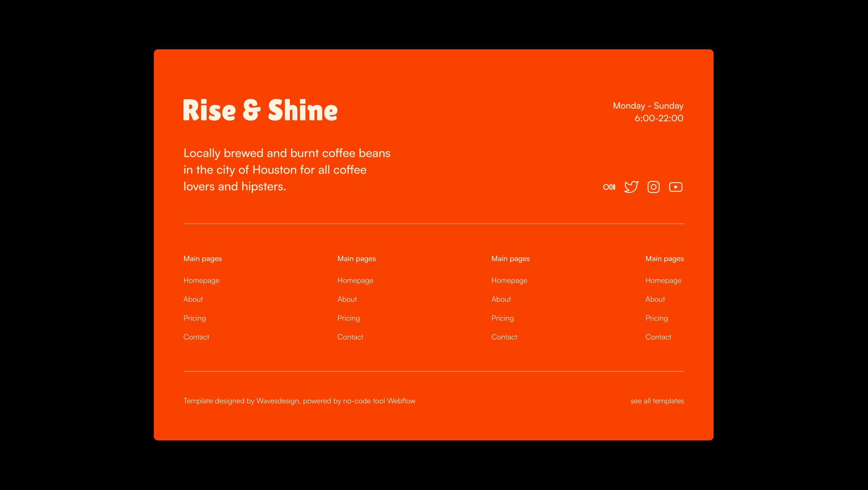Click the fourth column Main pages heading
Image resolution: width=868 pixels, height=490 pixels.
tap(664, 259)
